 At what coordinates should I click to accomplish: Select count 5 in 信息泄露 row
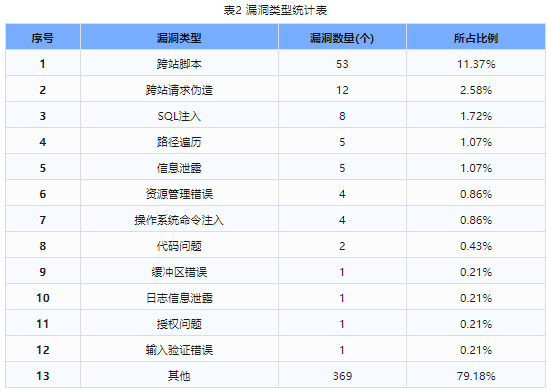tap(342, 168)
